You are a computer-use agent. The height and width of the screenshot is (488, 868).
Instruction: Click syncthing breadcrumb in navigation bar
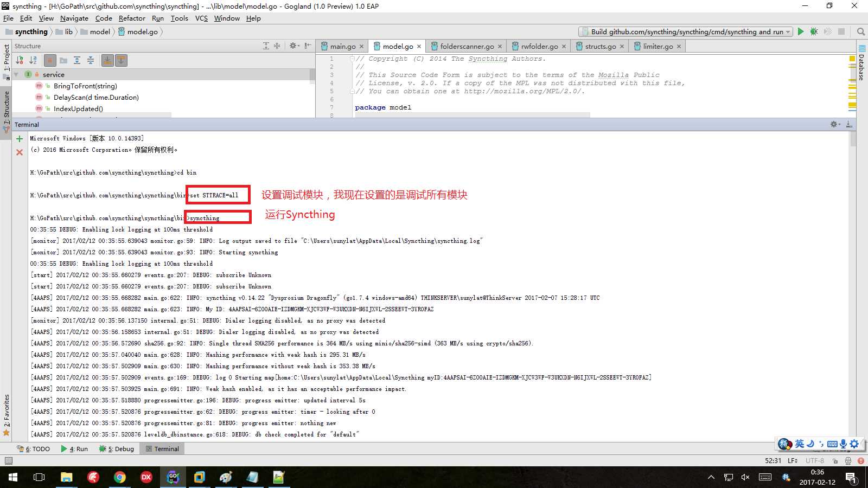pyautogui.click(x=27, y=31)
